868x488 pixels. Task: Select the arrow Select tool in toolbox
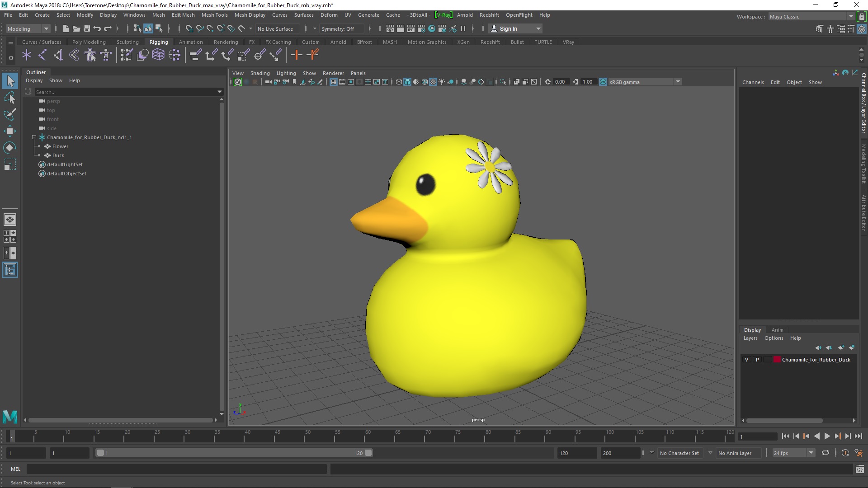point(10,81)
